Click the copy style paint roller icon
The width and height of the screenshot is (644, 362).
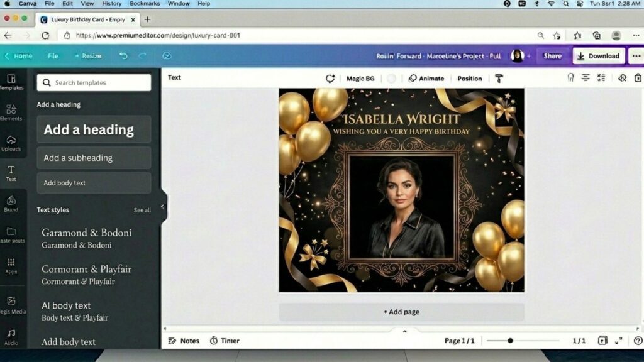point(499,79)
